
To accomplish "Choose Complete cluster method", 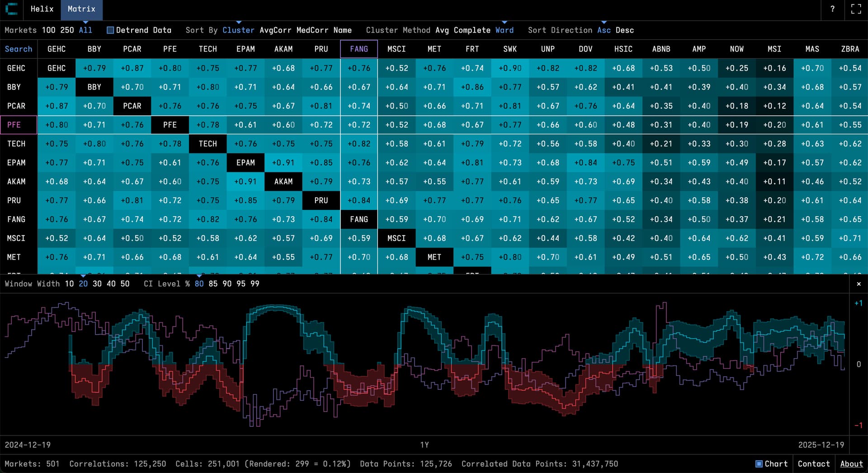I will coord(472,30).
